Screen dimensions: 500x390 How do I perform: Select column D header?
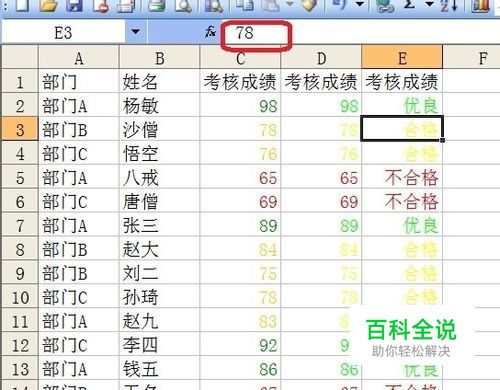click(x=321, y=57)
